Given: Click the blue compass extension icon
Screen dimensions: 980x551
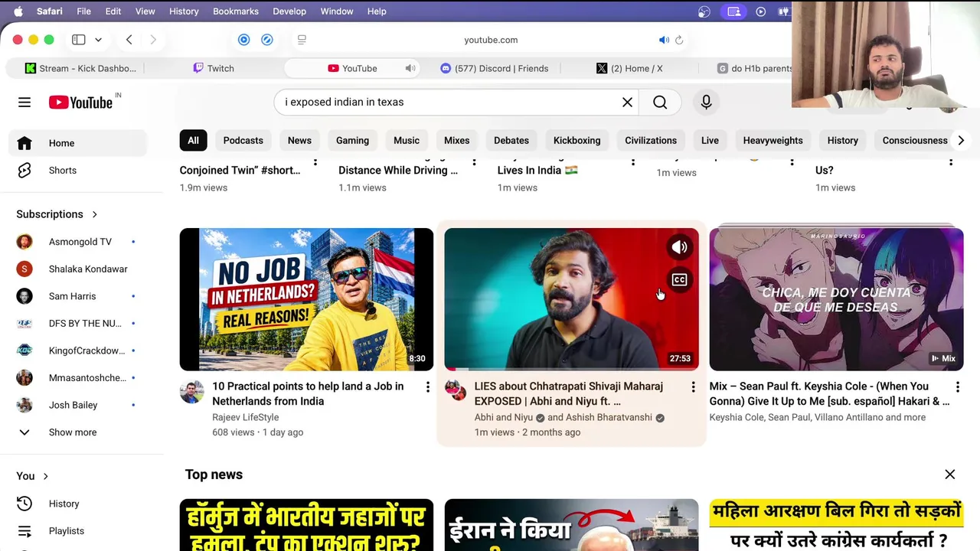Looking at the screenshot, I should 267,40.
